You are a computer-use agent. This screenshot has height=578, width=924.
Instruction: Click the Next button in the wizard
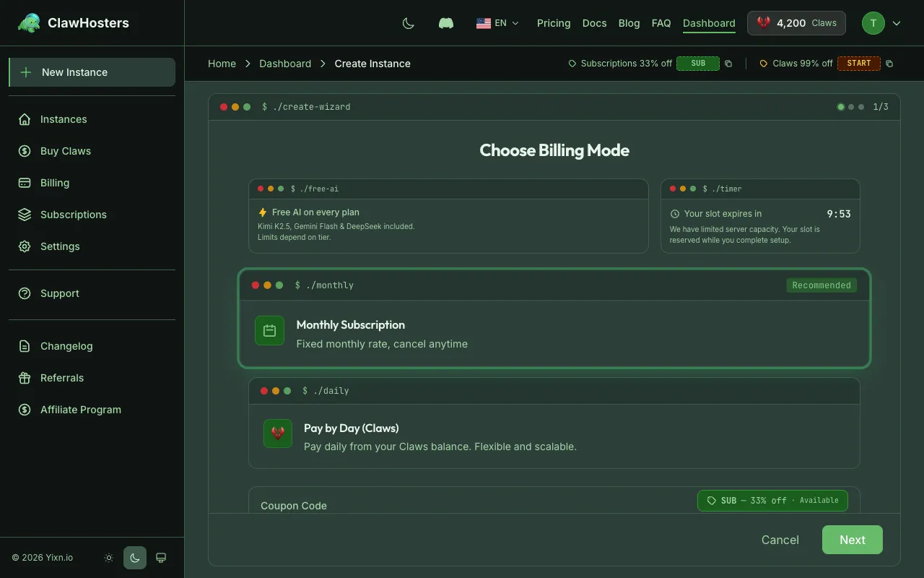(852, 540)
